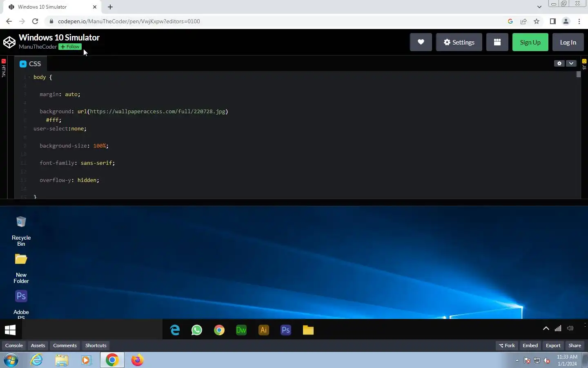
Task: Open the Export menu
Action: pyautogui.click(x=553, y=346)
